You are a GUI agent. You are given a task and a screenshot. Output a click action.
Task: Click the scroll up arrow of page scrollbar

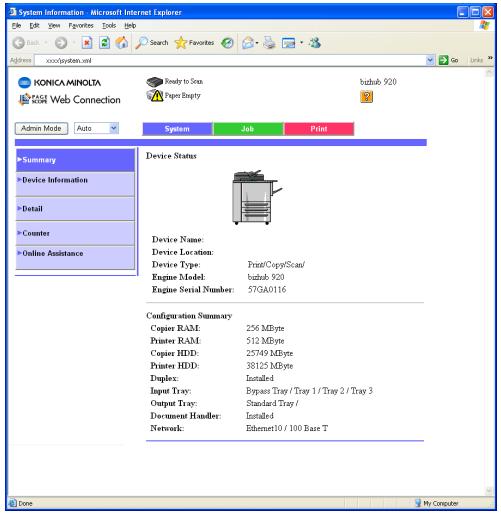(489, 73)
